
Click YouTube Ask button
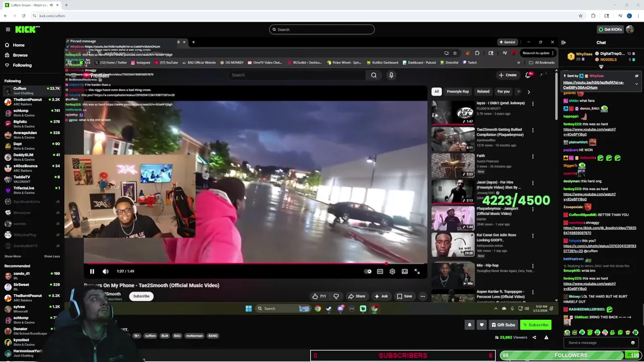coord(381,296)
